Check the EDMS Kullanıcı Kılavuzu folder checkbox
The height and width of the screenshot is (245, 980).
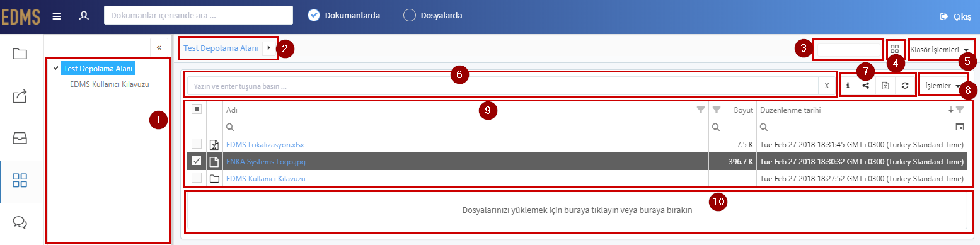197,179
